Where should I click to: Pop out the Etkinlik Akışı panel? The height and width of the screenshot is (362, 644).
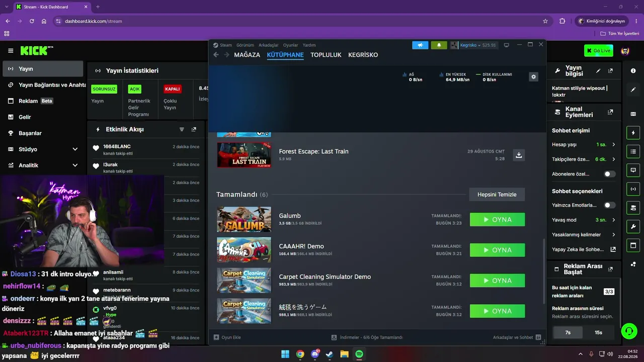(x=194, y=129)
